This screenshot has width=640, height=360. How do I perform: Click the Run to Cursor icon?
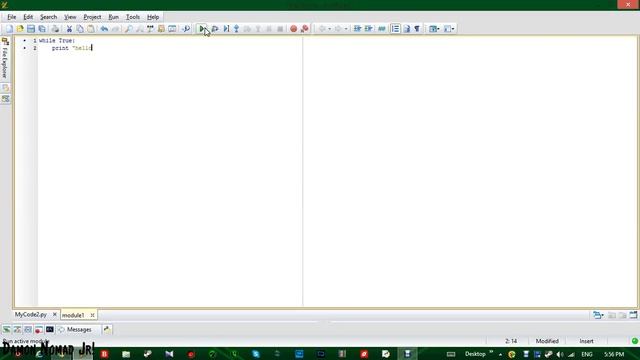(x=226, y=29)
